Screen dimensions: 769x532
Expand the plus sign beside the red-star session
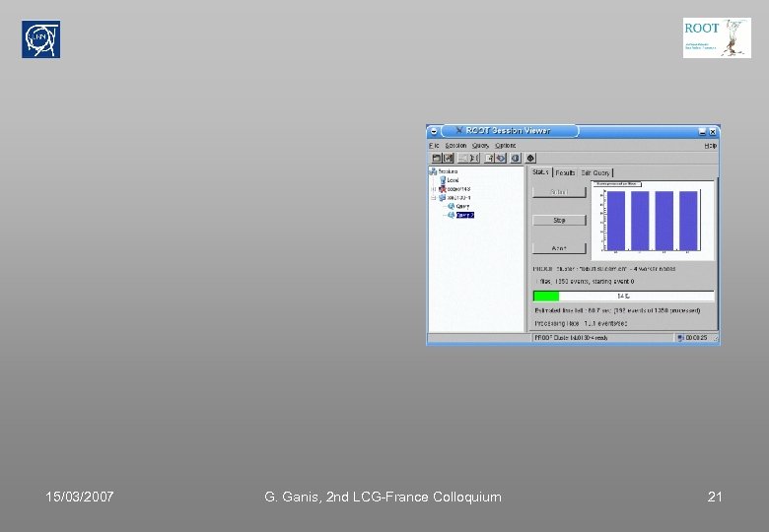[x=434, y=189]
